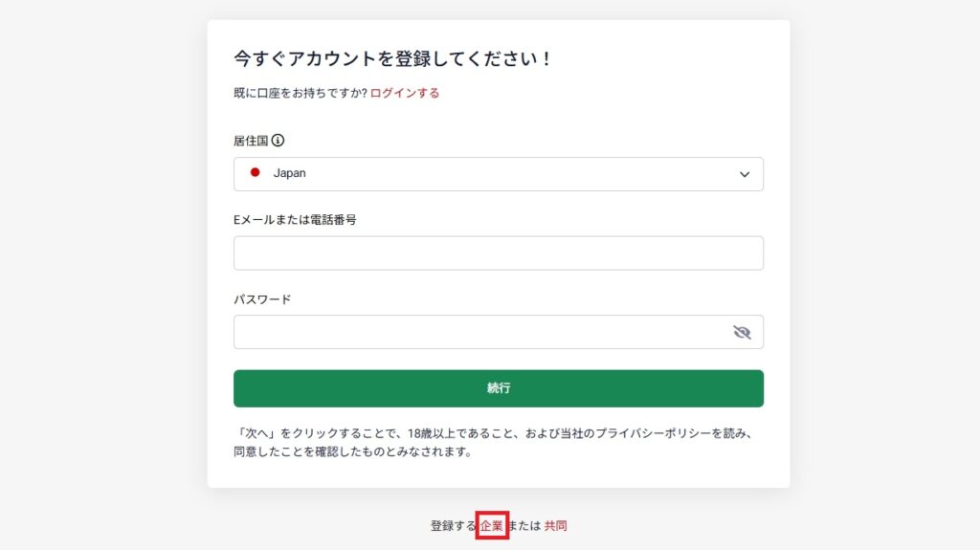
Task: Click the 登録する text below the form
Action: click(453, 525)
